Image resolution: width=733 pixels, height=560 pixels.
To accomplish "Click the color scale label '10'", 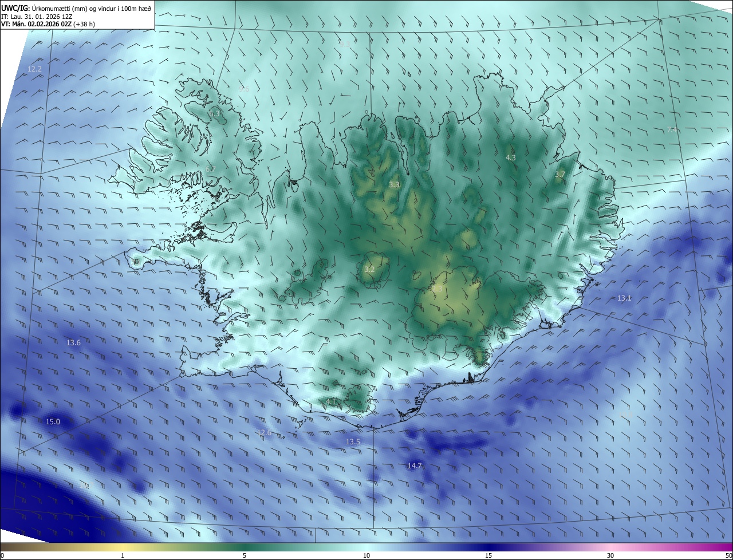I will 366,555.
